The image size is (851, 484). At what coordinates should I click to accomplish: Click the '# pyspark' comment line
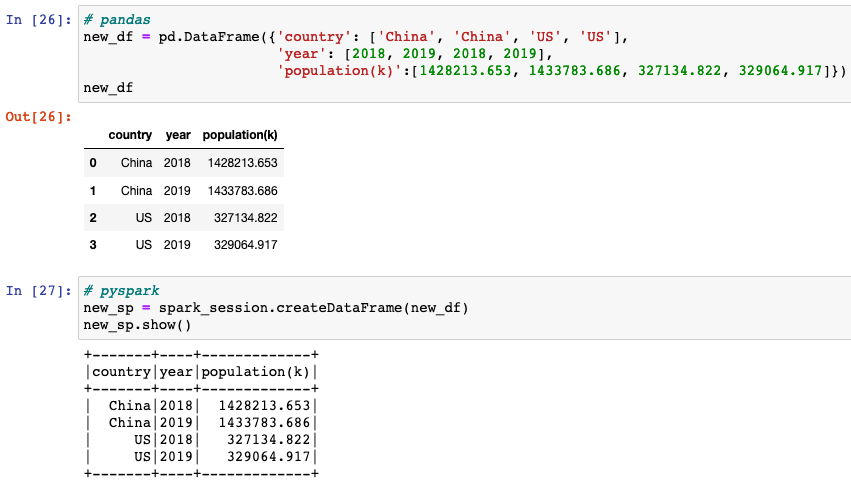[x=121, y=291]
